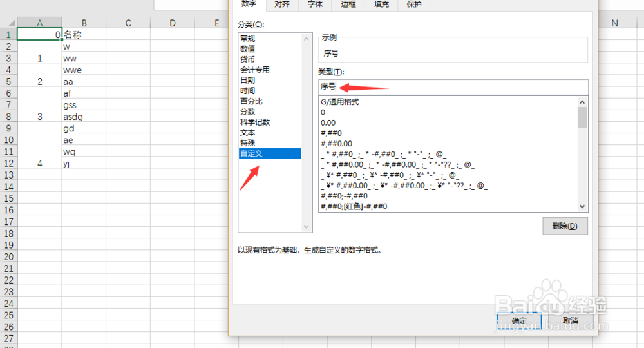Click the 删除(D) button
Image resolution: width=644 pixels, height=348 pixels.
click(x=565, y=226)
